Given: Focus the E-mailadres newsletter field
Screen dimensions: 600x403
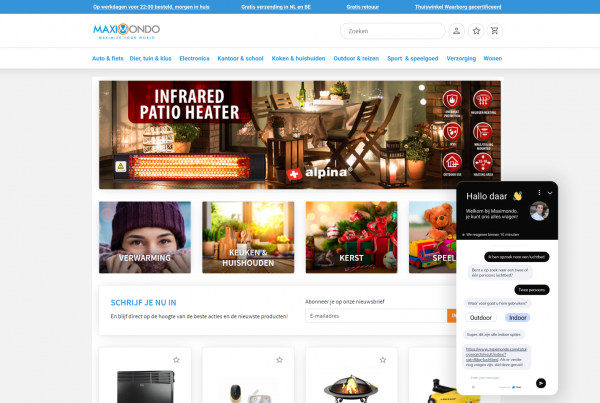Looking at the screenshot, I should coord(376,316).
